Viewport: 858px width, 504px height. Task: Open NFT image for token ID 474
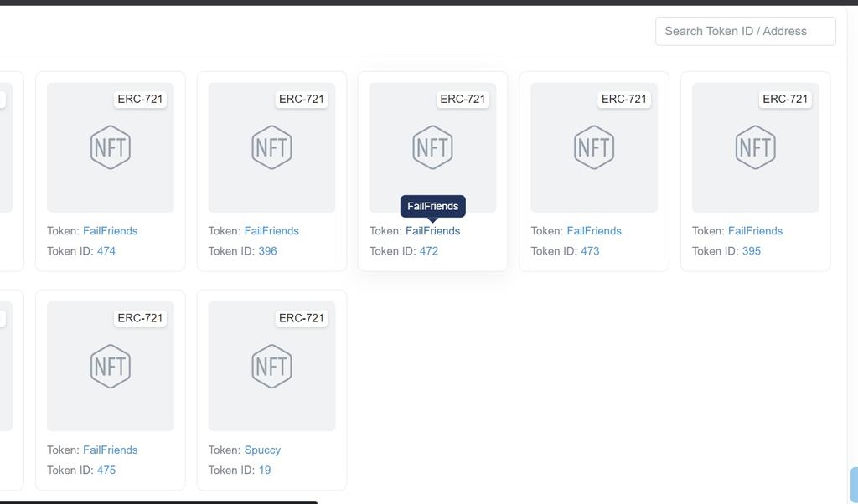(x=111, y=147)
